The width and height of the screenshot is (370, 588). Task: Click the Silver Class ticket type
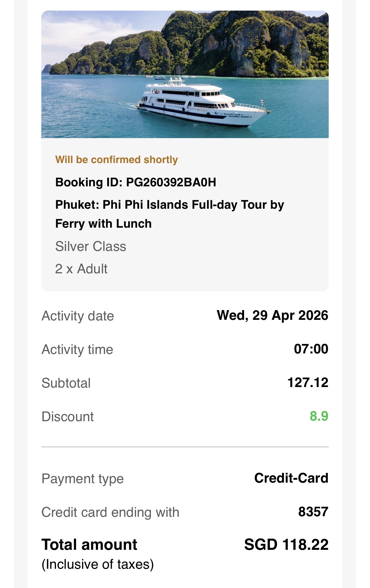[x=91, y=246]
